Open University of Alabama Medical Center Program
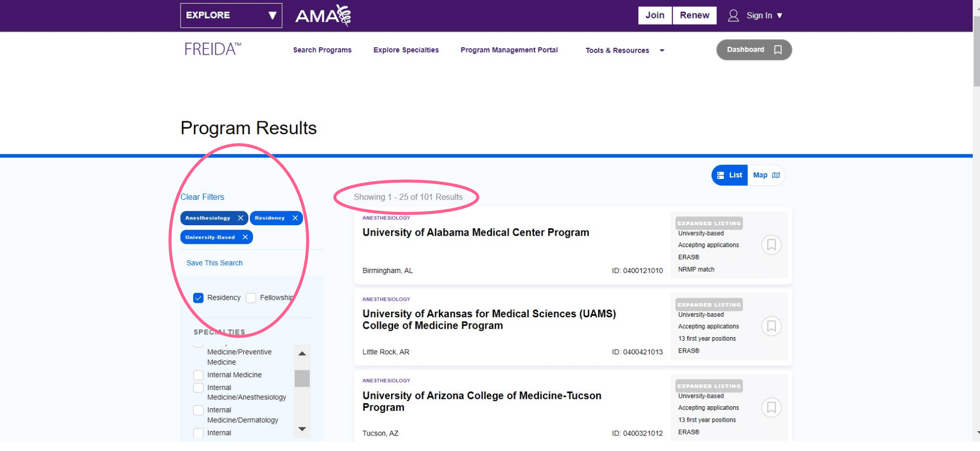 (476, 233)
